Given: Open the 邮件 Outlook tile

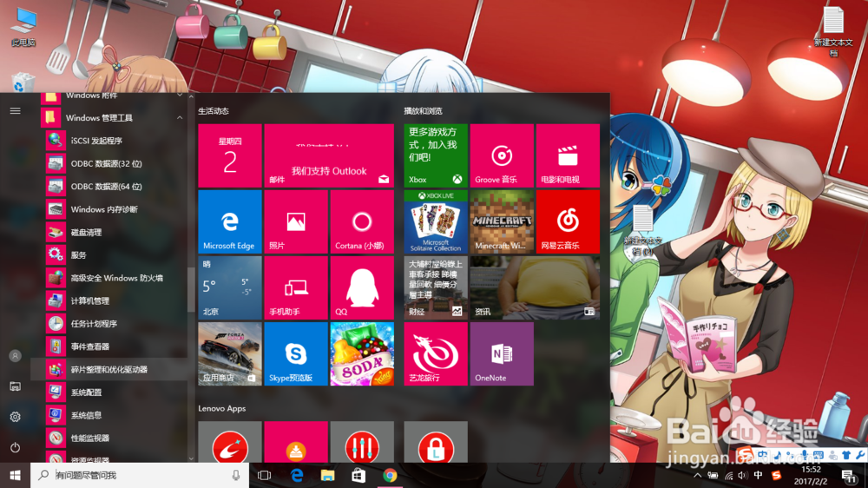Looking at the screenshot, I should [x=329, y=155].
